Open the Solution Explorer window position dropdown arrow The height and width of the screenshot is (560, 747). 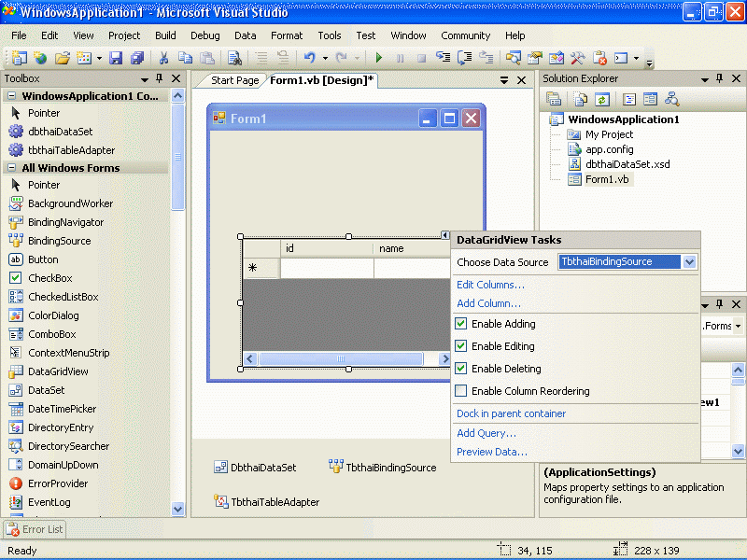coord(705,79)
